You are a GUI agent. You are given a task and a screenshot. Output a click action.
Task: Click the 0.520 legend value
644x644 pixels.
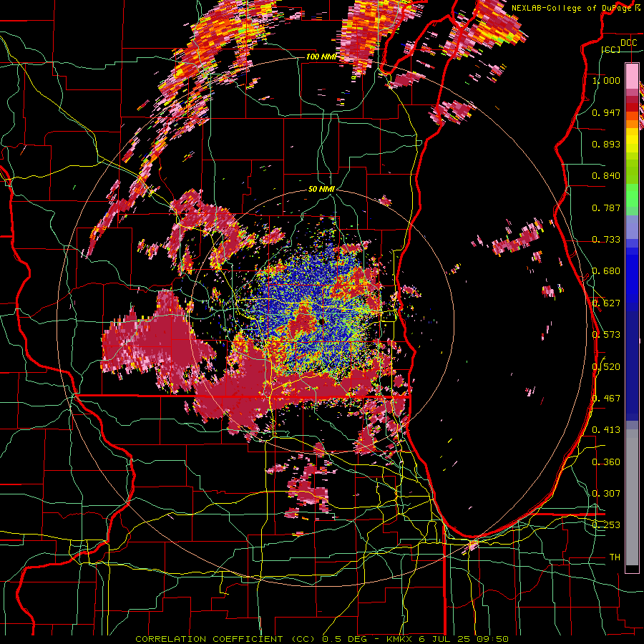(606, 367)
